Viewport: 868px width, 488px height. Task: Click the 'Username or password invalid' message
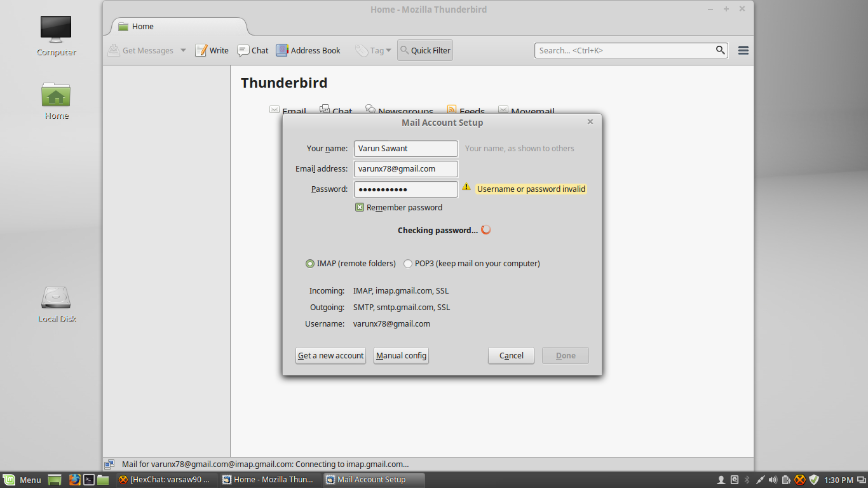click(531, 189)
